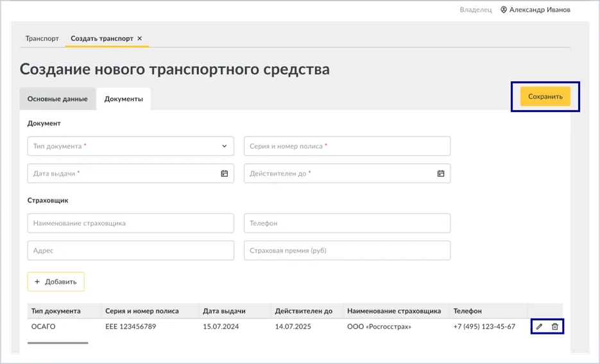Focus the Действителен до input field
600x364 pixels.
347,174
